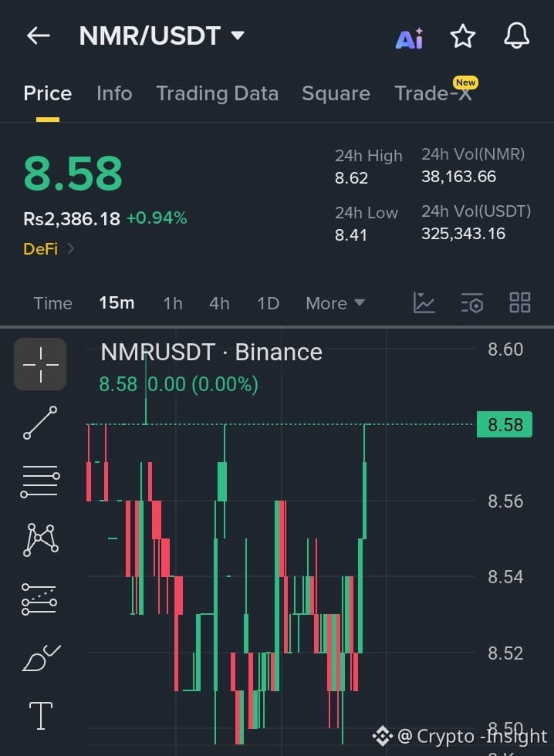Tap the NMRUSDT · Binance chart title
Image resolution: width=554 pixels, height=756 pixels.
tap(211, 352)
